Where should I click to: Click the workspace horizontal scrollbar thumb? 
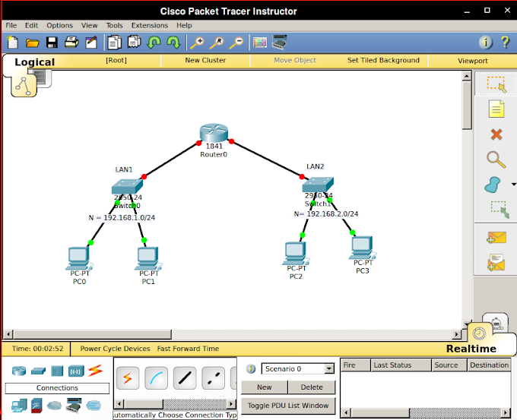coord(92,334)
